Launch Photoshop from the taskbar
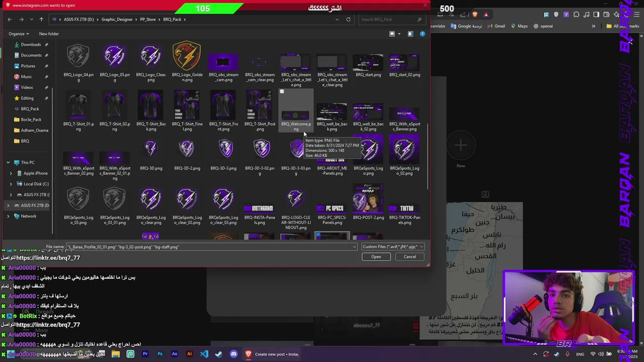Image resolution: width=644 pixels, height=362 pixels. 160,354
